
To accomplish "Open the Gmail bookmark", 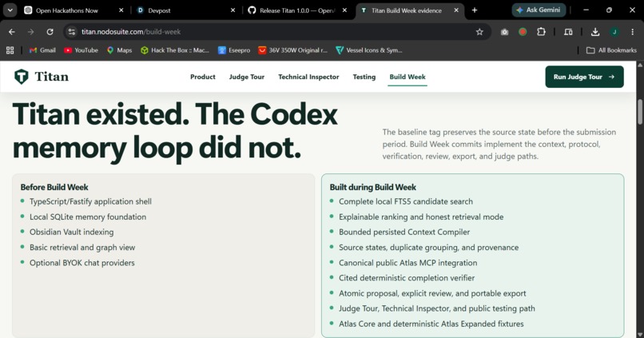I will 42,50.
